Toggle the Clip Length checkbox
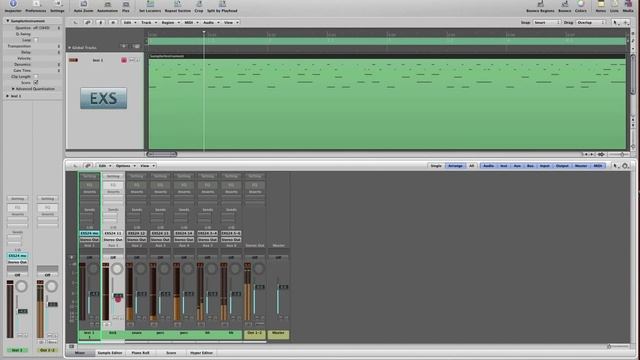This screenshot has width=640, height=360. click(x=36, y=76)
